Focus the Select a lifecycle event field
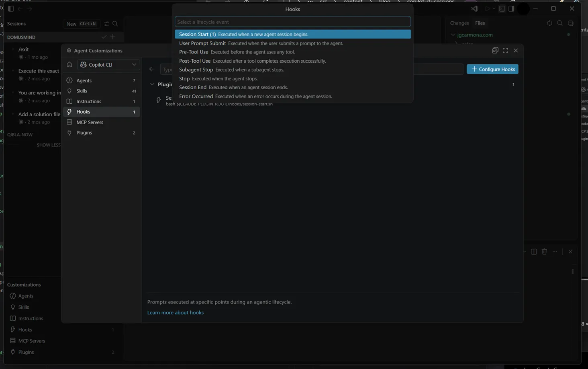The image size is (588, 369). 293,22
